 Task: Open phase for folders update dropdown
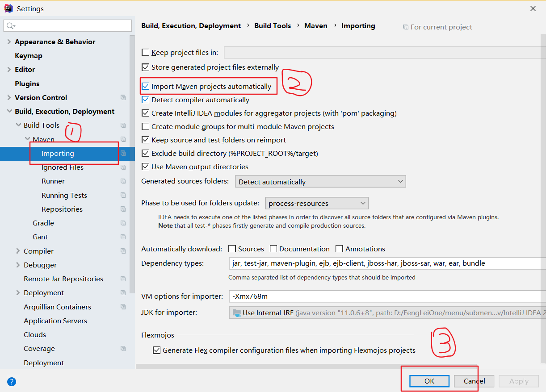(317, 203)
